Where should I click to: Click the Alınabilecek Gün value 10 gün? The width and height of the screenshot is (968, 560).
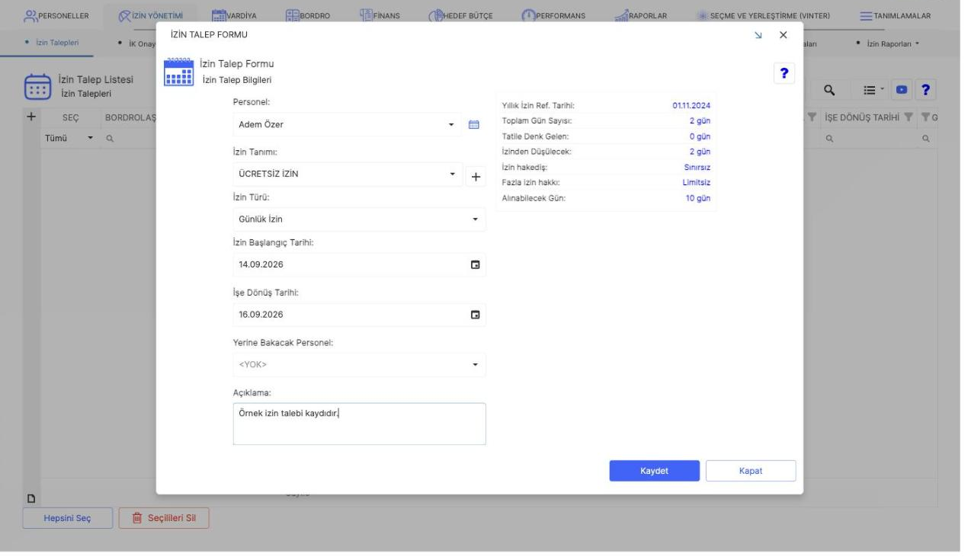699,198
